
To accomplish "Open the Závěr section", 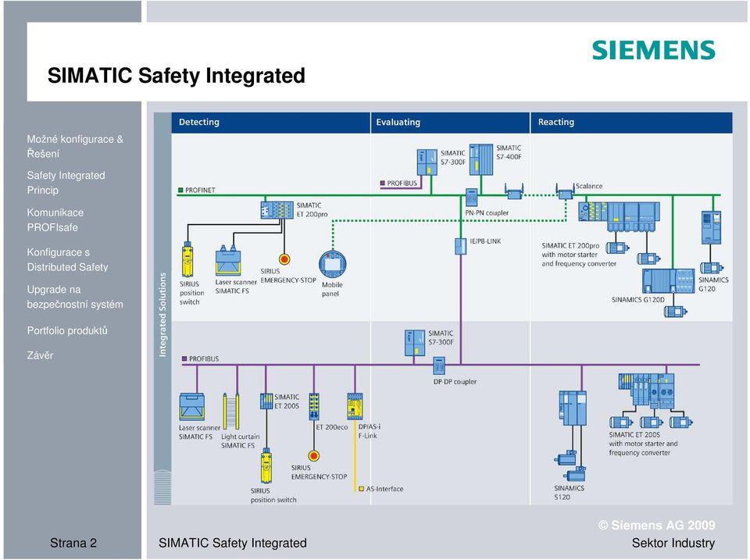I will pos(40,355).
